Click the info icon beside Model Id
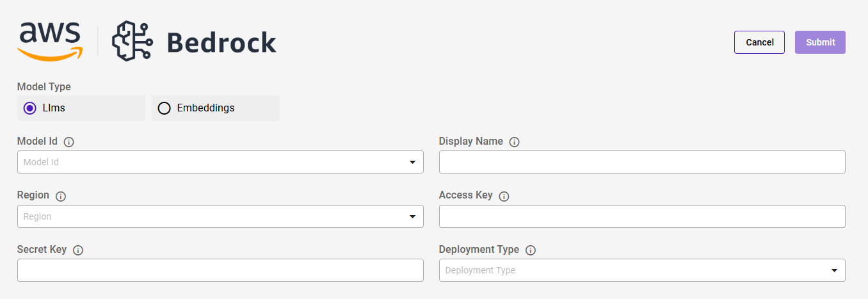Screen dimensions: 868x299 (69, 142)
